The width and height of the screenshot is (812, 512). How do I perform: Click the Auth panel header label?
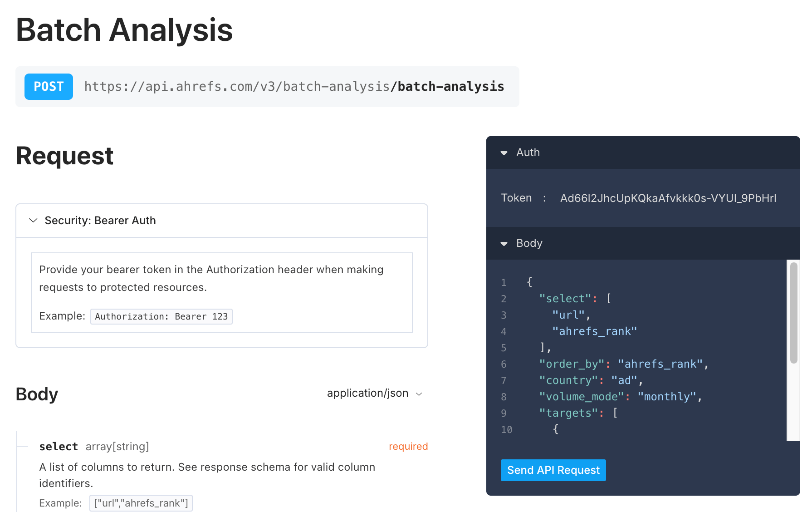point(528,153)
